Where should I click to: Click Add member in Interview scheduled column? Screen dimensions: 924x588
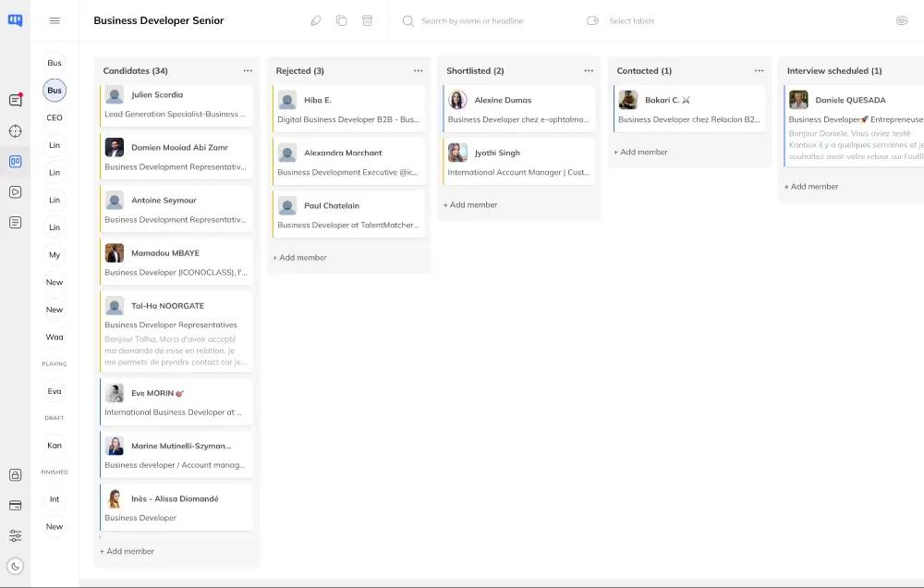click(x=811, y=187)
